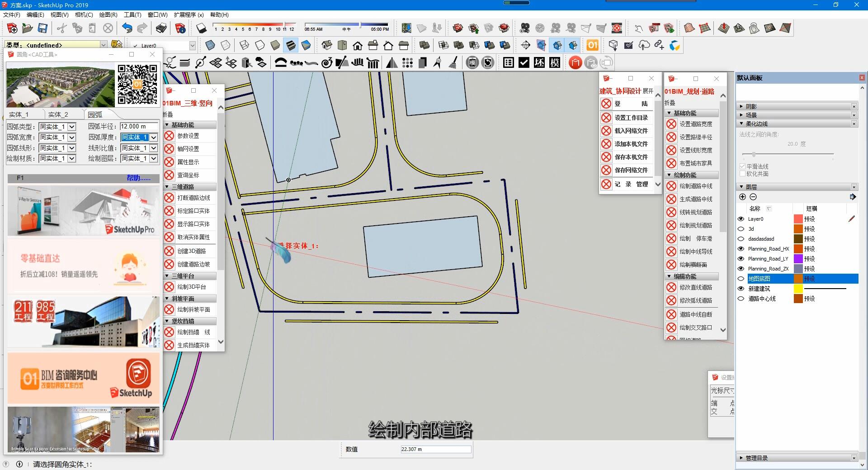
Task: Open the 扩展程序(x) menu
Action: tap(189, 15)
